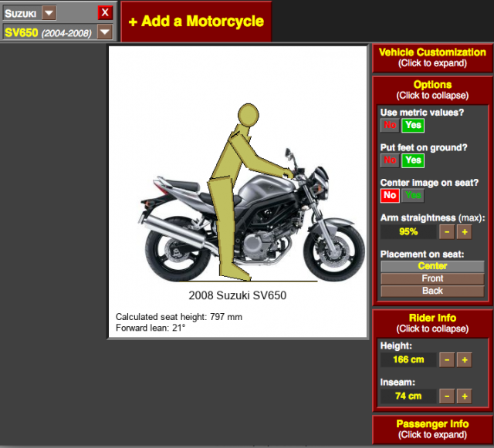Viewport: 494px width, 448px height.
Task: Decrease arm straightness with minus button
Action: coord(447,231)
